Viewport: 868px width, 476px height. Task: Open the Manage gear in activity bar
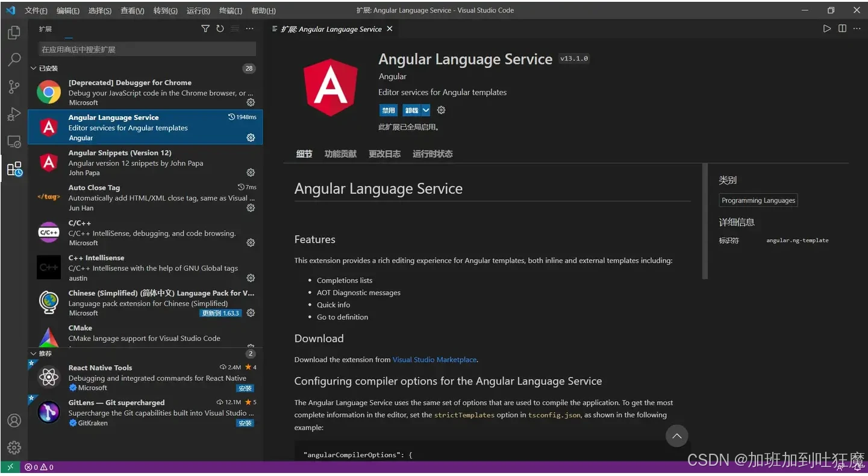pos(14,448)
